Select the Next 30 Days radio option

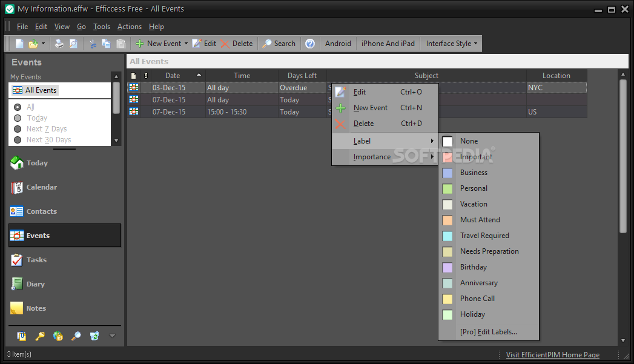(x=18, y=140)
